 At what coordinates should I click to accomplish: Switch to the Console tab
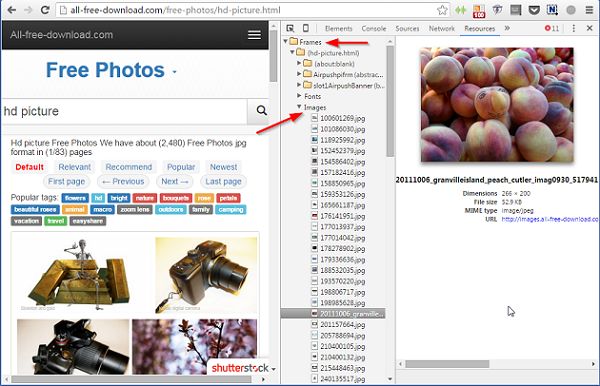click(374, 28)
